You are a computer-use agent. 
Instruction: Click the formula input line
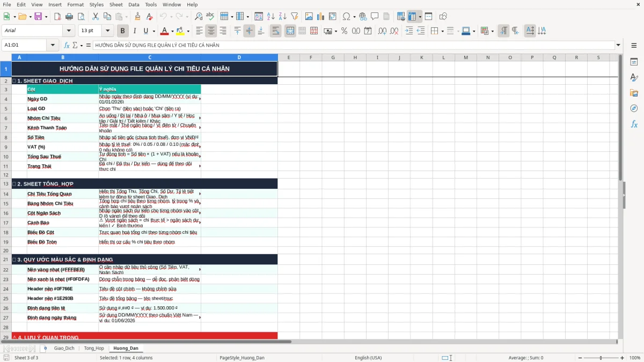(354, 45)
